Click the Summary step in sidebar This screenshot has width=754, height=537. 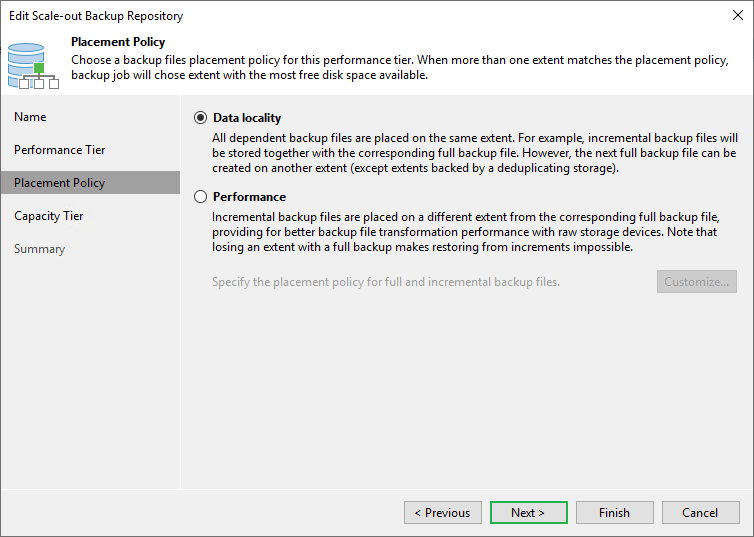tap(39, 249)
